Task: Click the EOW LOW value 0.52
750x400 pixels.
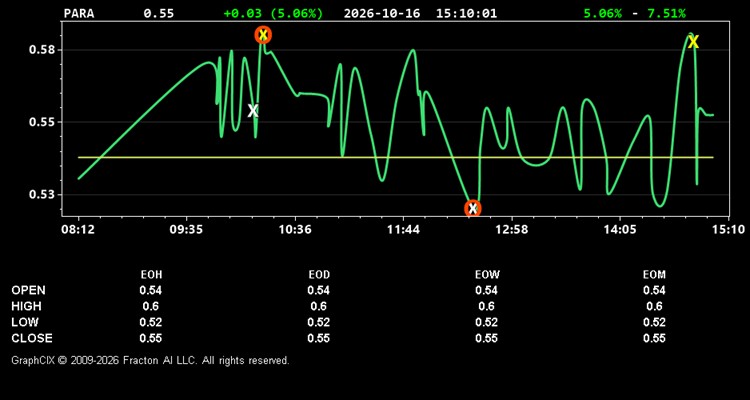Action: coord(486,322)
